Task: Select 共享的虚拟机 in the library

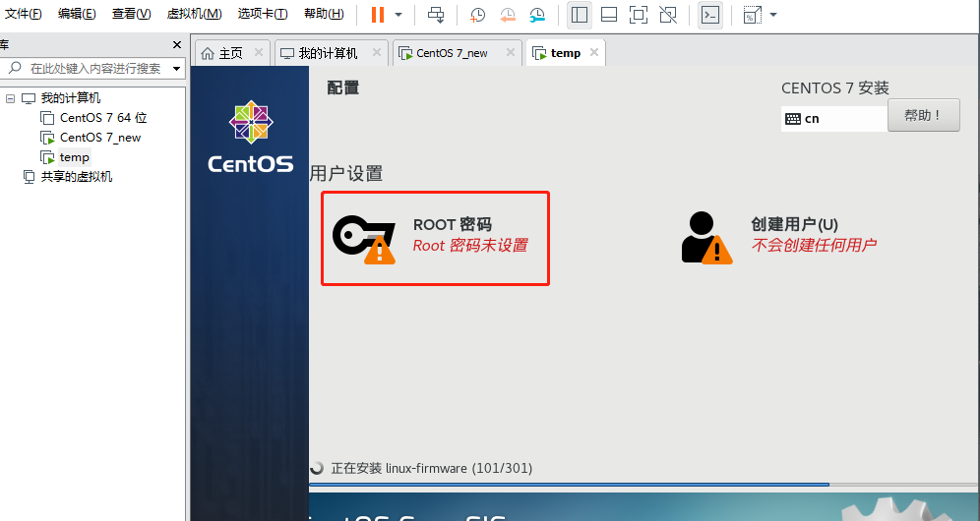Action: click(76, 177)
